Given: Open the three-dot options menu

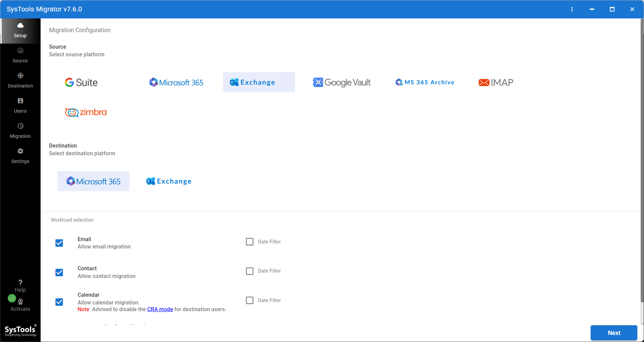Looking at the screenshot, I should pos(572,9).
